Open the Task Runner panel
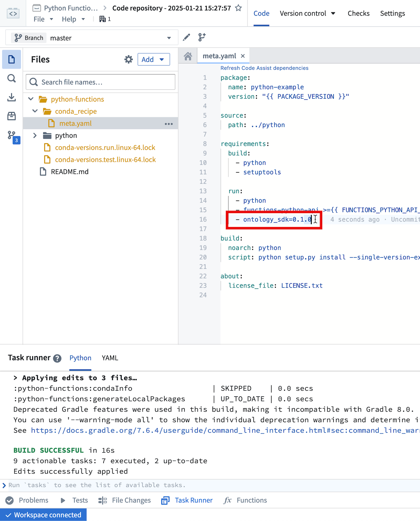420x521 pixels. coord(187,500)
